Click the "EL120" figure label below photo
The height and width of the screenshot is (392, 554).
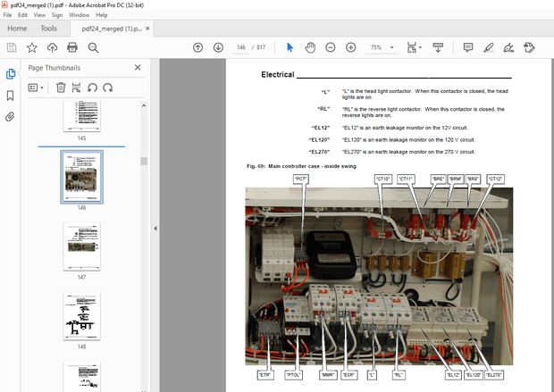coord(474,375)
